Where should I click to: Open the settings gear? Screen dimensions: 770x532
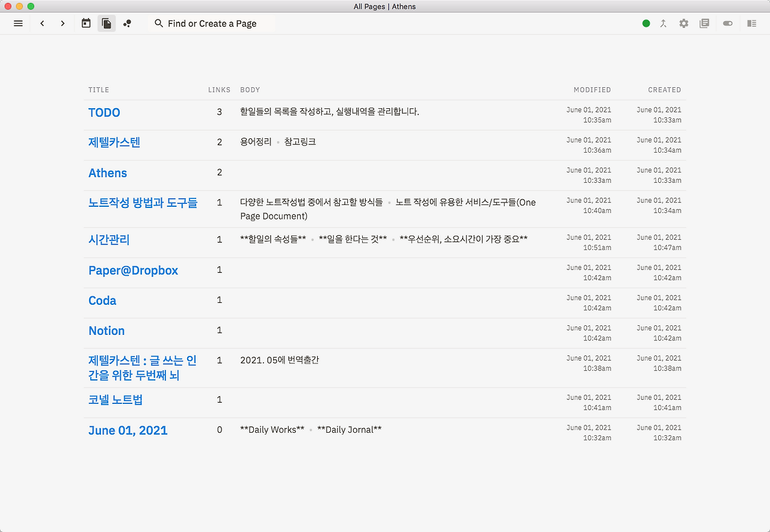684,23
